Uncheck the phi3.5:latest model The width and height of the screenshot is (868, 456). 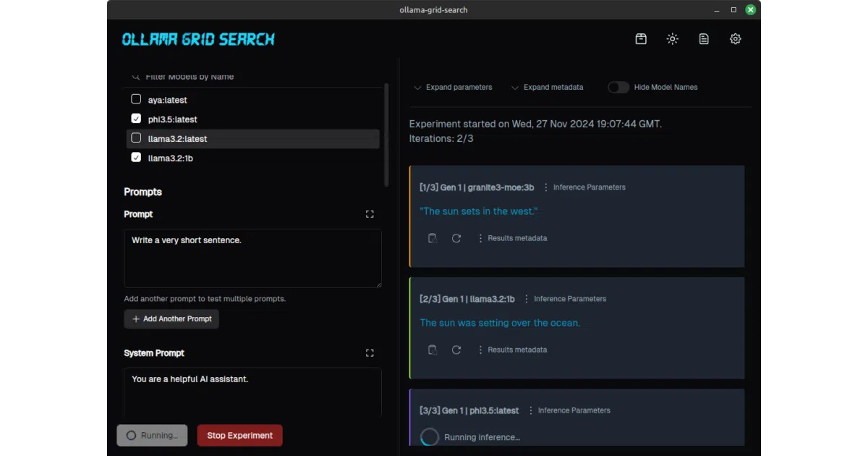point(136,119)
